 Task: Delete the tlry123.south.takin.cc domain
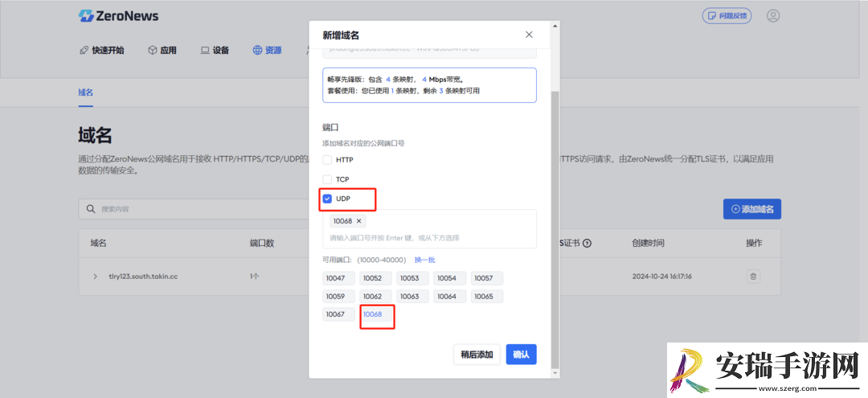[x=753, y=277]
